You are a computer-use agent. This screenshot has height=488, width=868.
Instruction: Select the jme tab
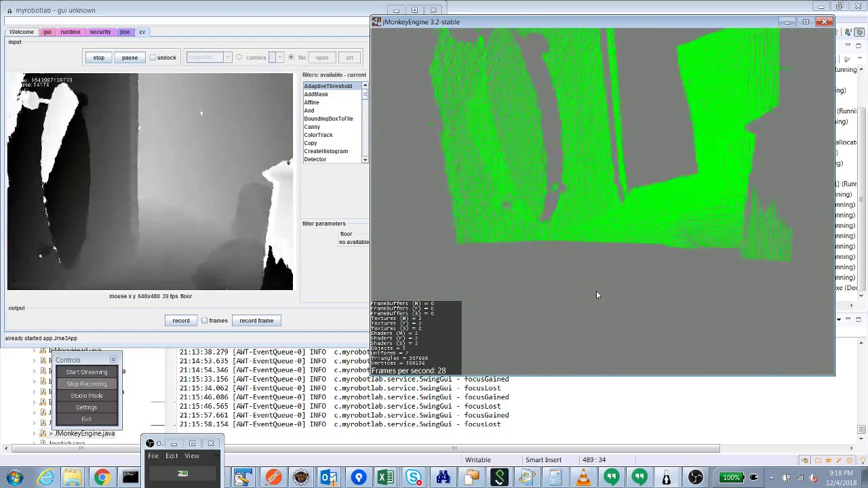pyautogui.click(x=125, y=32)
